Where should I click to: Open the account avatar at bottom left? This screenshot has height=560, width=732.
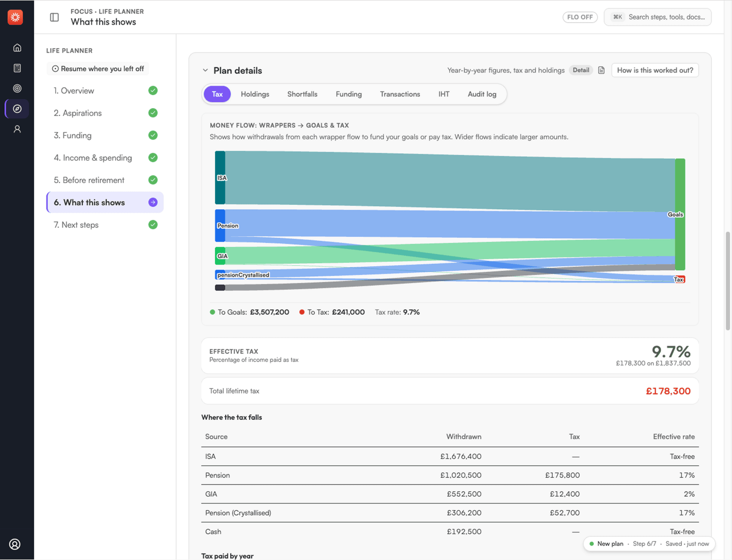coord(15,544)
